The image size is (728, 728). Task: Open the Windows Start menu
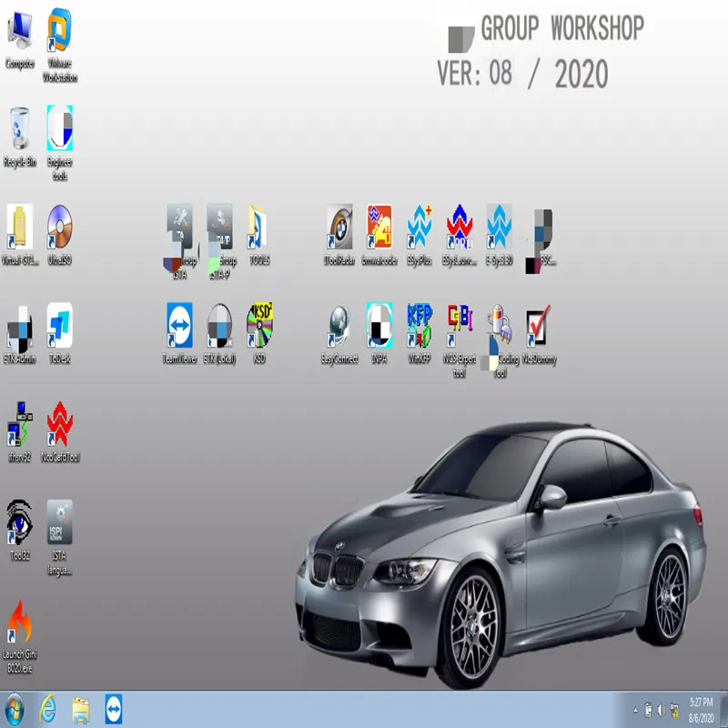15,710
